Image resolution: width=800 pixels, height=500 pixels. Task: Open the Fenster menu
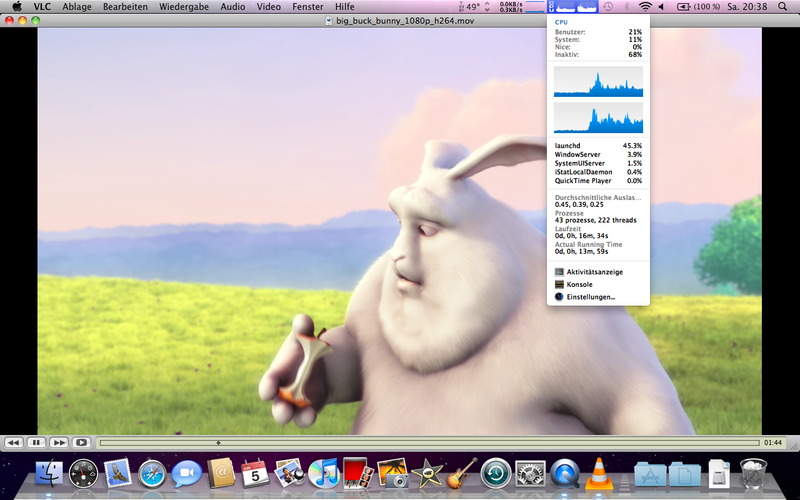[x=308, y=7]
